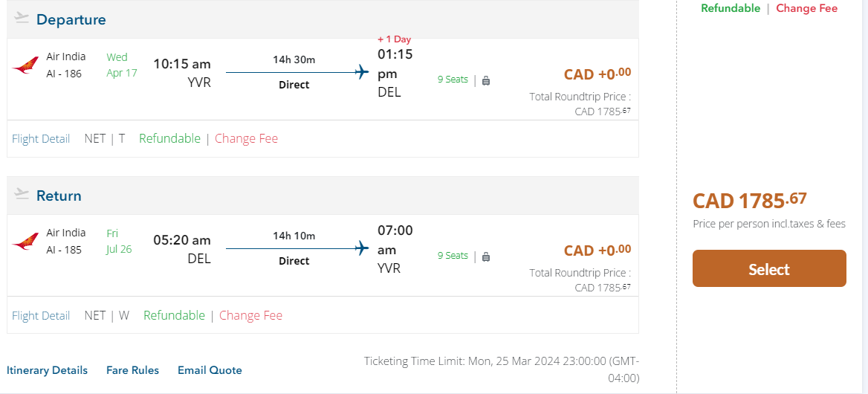The width and height of the screenshot is (868, 394).
Task: Click baggage icon on the departure flight
Action: 486,80
